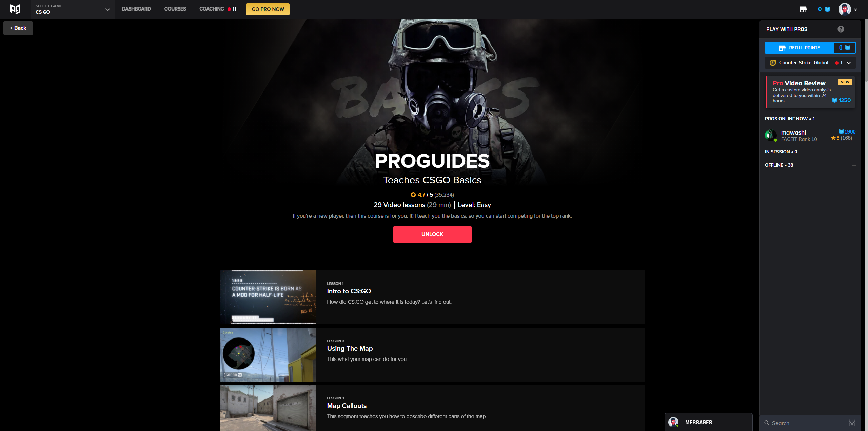Screen dimensions: 868x431
Task: Expand the Offline pros list
Action: point(854,165)
